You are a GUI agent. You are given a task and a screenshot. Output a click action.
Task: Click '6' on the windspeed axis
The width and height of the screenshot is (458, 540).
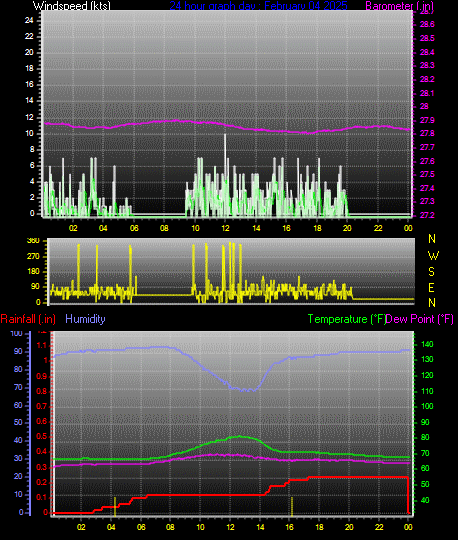click(x=32, y=165)
